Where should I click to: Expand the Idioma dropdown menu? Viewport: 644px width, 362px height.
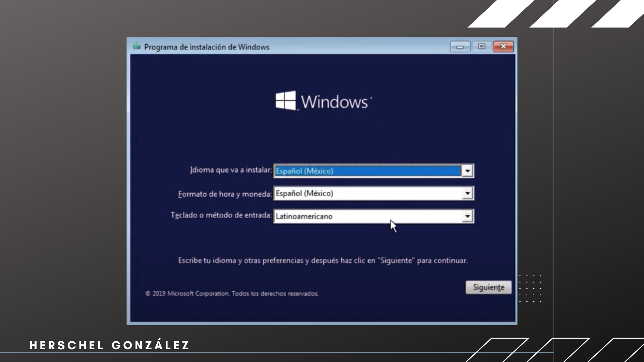click(467, 171)
